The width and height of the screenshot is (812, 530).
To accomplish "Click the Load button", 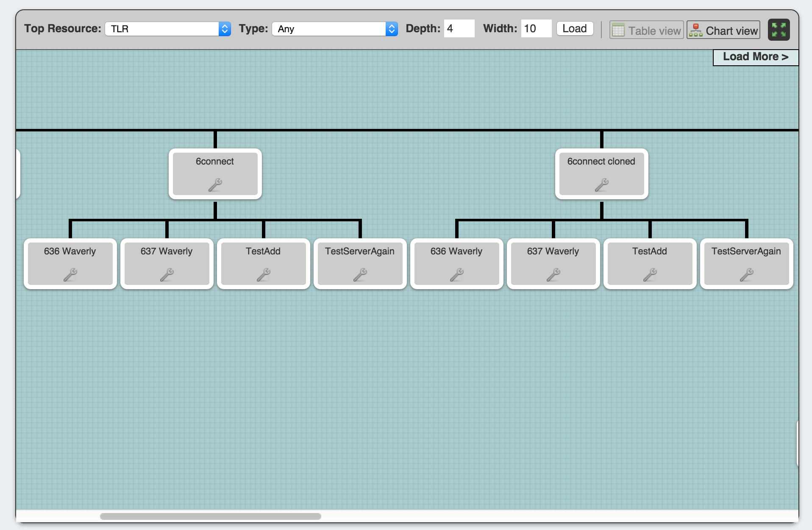I will coord(575,28).
